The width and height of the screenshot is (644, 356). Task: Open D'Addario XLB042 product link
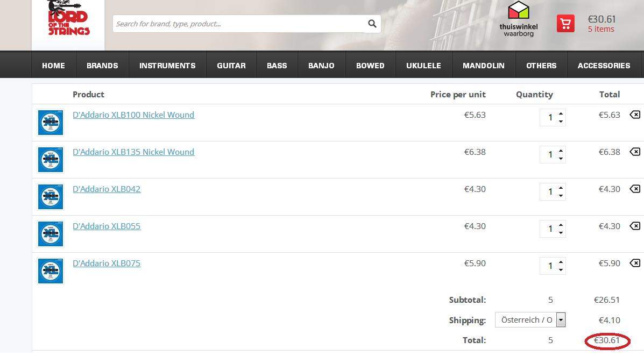[x=107, y=189]
